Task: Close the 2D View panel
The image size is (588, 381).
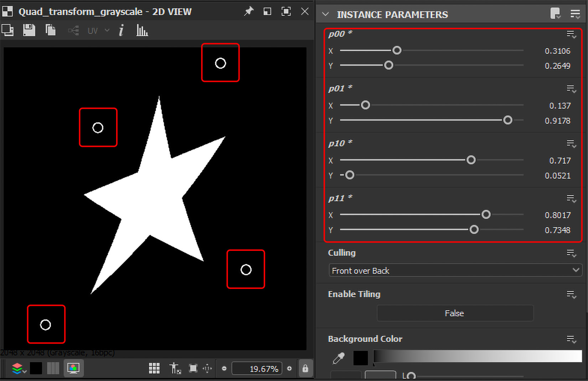Action: tap(305, 11)
